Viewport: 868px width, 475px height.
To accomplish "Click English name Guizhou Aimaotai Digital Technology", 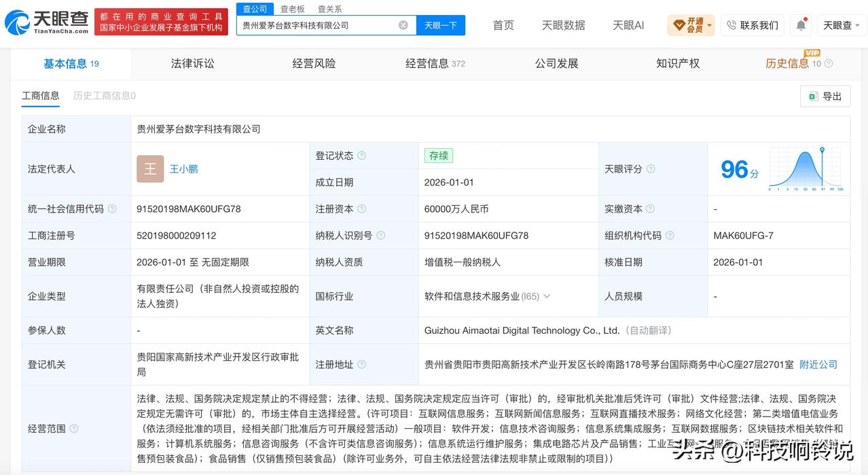I will (x=522, y=330).
